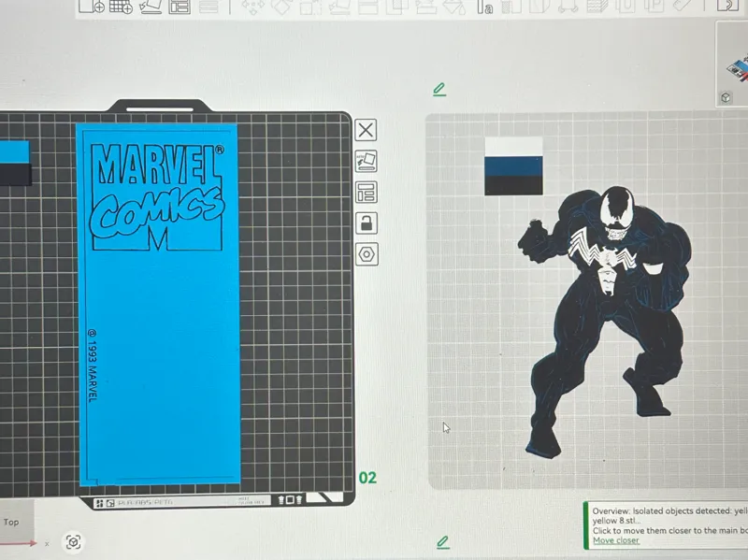
Task: Click the Move closer link
Action: click(616, 540)
